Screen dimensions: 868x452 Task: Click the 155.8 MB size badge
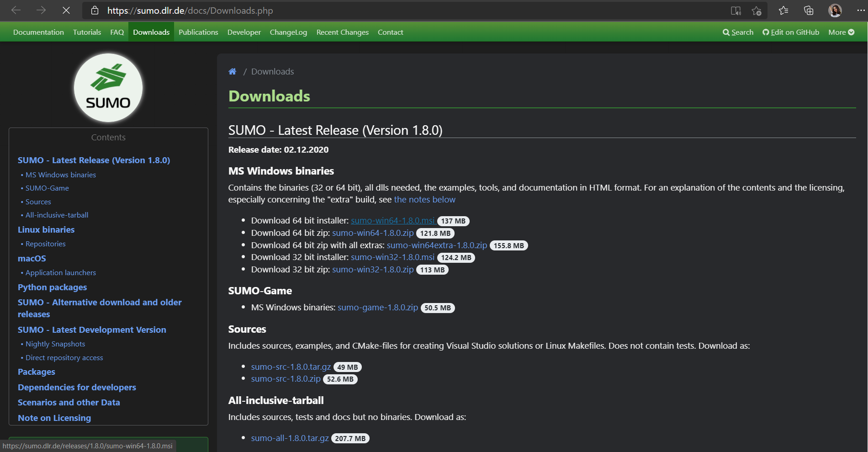click(x=509, y=246)
